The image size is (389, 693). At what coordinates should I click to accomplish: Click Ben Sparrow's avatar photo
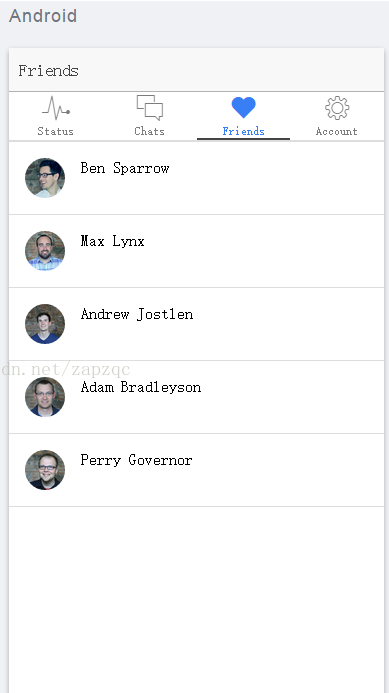click(x=45, y=178)
